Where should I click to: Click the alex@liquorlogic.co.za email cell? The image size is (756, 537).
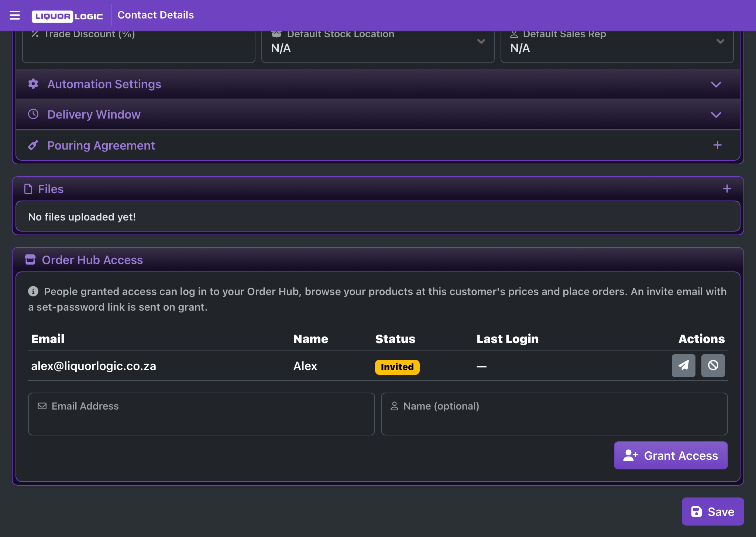pyautogui.click(x=94, y=366)
